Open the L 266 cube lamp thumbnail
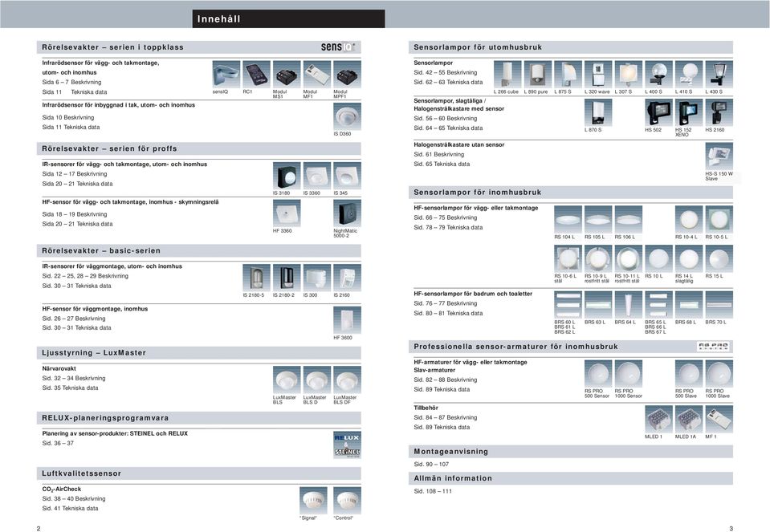This screenshot has width=770, height=532. tap(507, 75)
